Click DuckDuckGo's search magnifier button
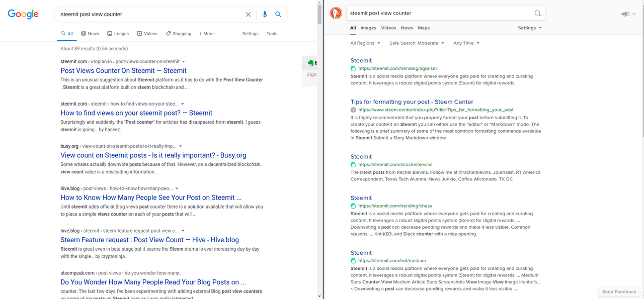This screenshot has width=644, height=299. click(537, 14)
